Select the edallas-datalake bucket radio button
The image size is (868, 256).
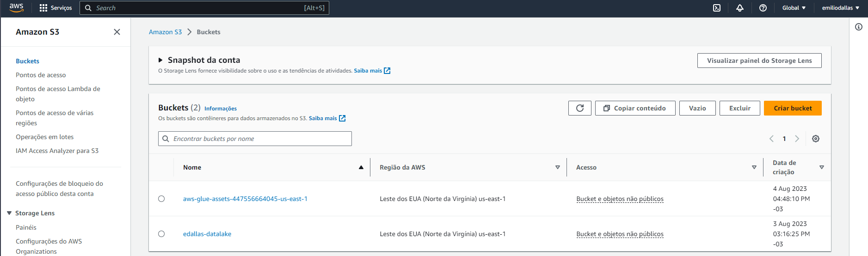(x=161, y=234)
